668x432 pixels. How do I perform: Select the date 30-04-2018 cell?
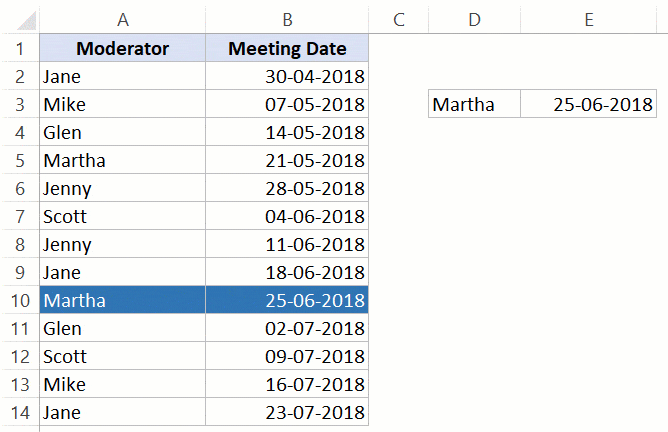(287, 76)
